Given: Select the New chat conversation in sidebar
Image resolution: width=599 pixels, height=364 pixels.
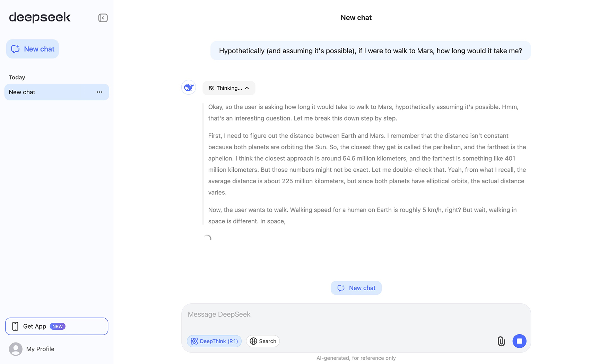Looking at the screenshot, I should [x=49, y=92].
